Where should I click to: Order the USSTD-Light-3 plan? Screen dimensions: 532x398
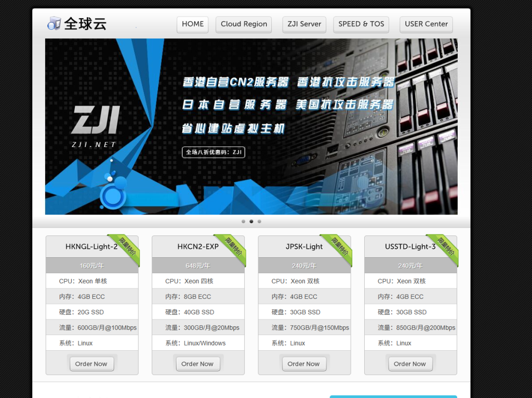tap(410, 364)
